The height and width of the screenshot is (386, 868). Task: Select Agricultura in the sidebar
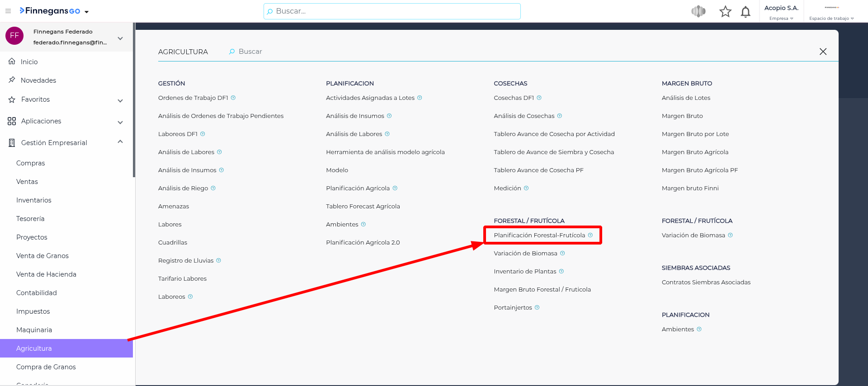(x=34, y=348)
